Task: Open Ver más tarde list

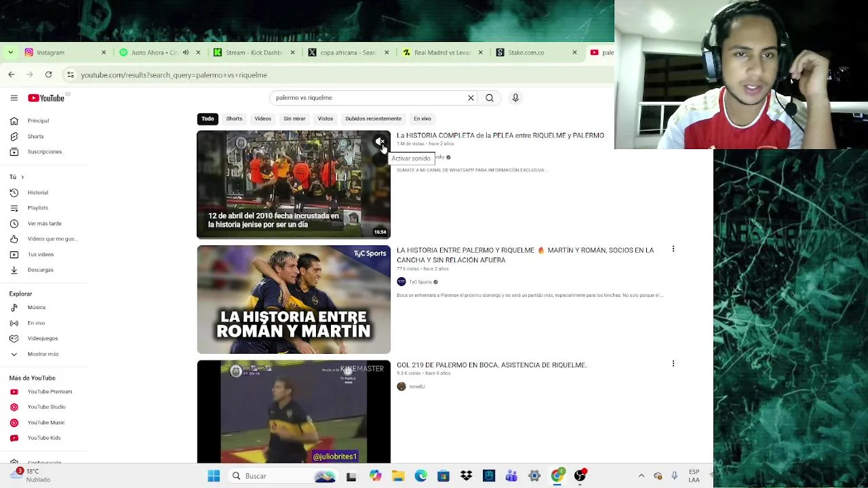Action: 43,224
